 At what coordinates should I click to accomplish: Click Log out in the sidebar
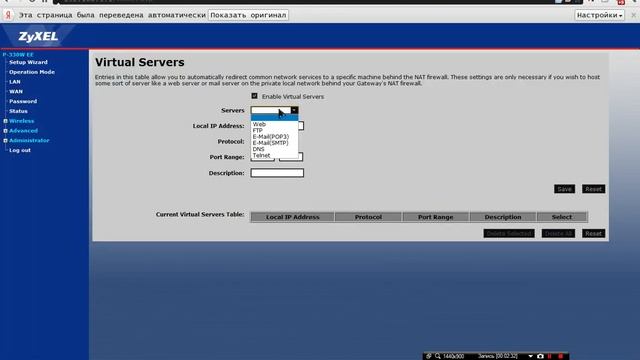tap(20, 151)
